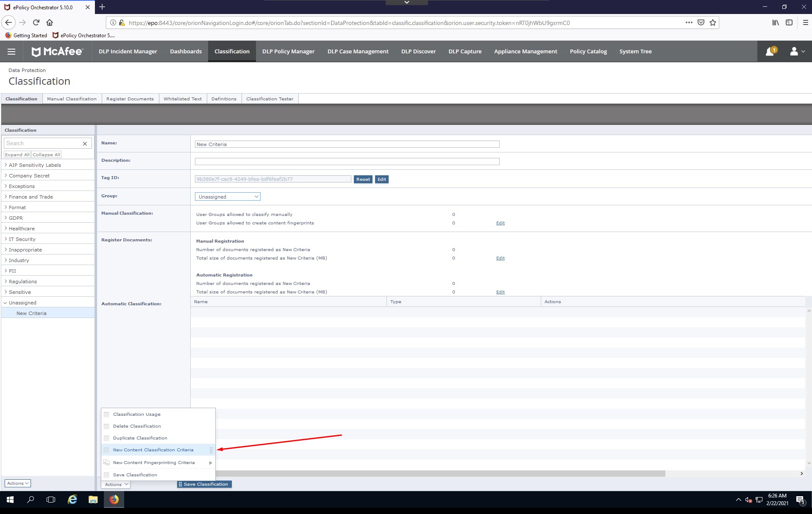Switch to the Manual Classification tab
812x514 pixels.
coord(72,99)
